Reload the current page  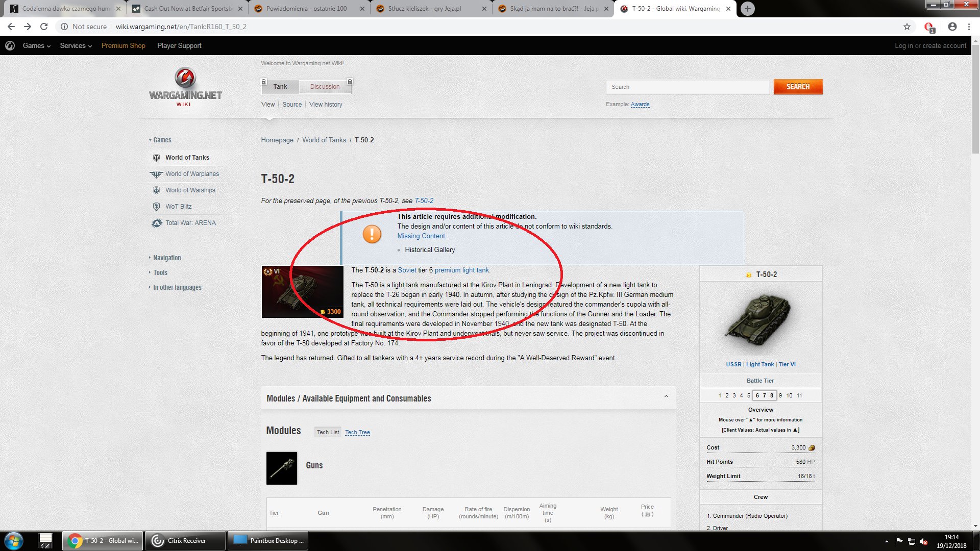pyautogui.click(x=44, y=27)
